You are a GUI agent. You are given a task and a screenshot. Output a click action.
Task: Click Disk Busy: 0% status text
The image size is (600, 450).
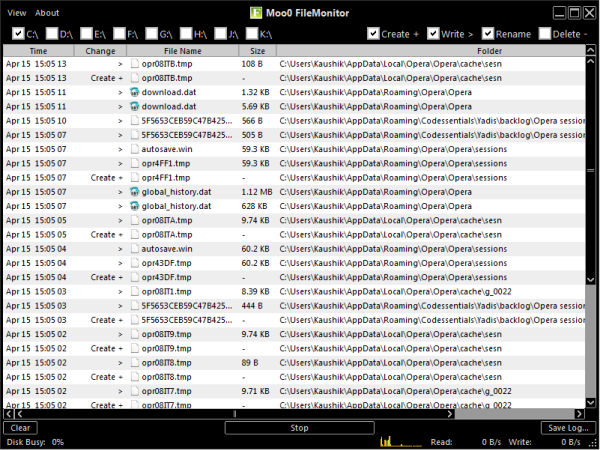(35, 442)
